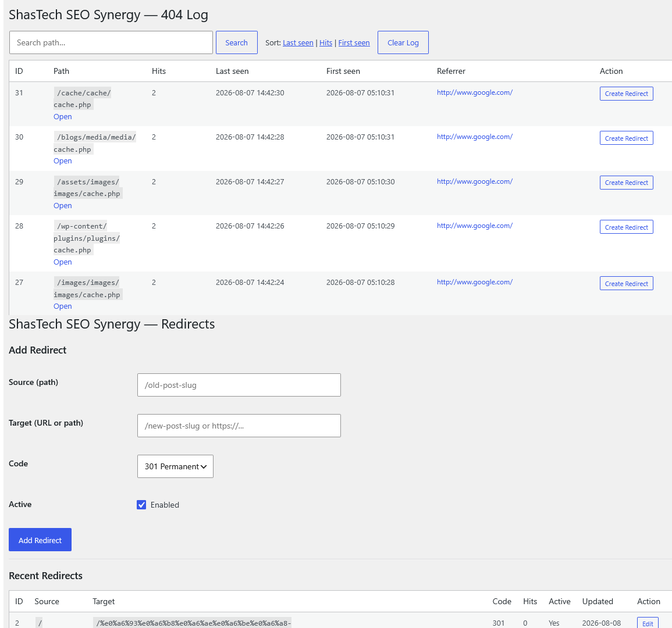
Task: Follow the google.com referrer link in row 29
Action: click(x=474, y=181)
